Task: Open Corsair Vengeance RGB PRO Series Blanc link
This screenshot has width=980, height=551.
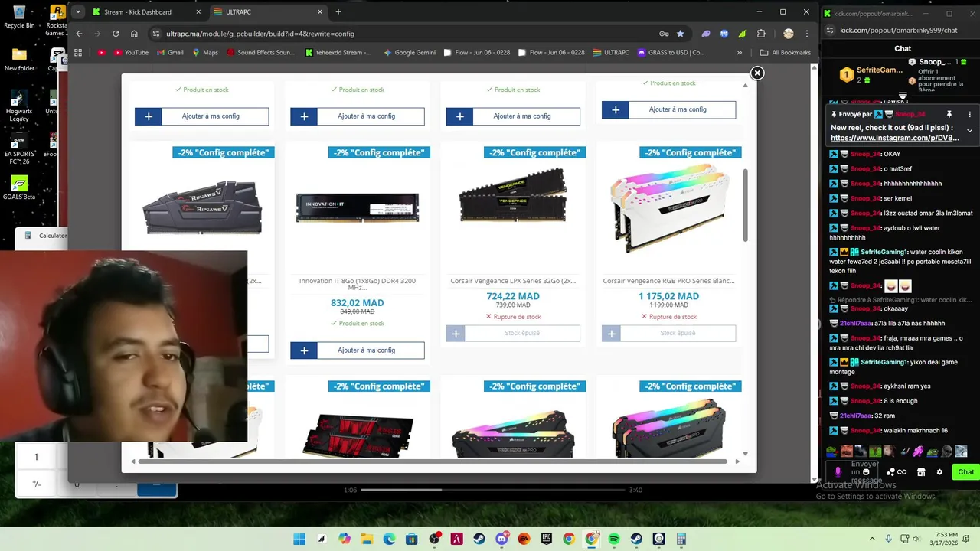Action: pos(668,281)
